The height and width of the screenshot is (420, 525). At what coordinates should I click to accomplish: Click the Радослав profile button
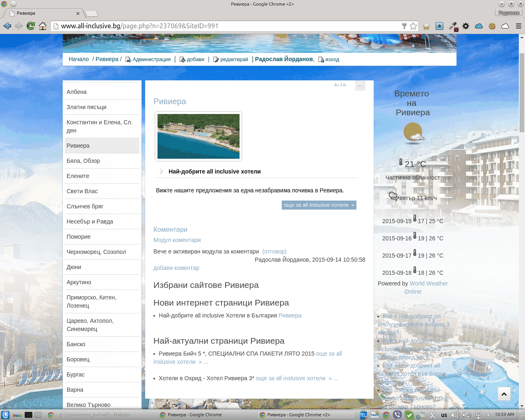(509, 13)
